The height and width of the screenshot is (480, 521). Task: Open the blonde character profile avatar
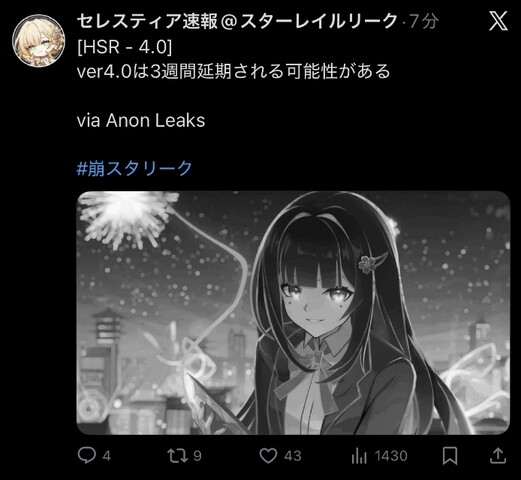click(x=39, y=40)
